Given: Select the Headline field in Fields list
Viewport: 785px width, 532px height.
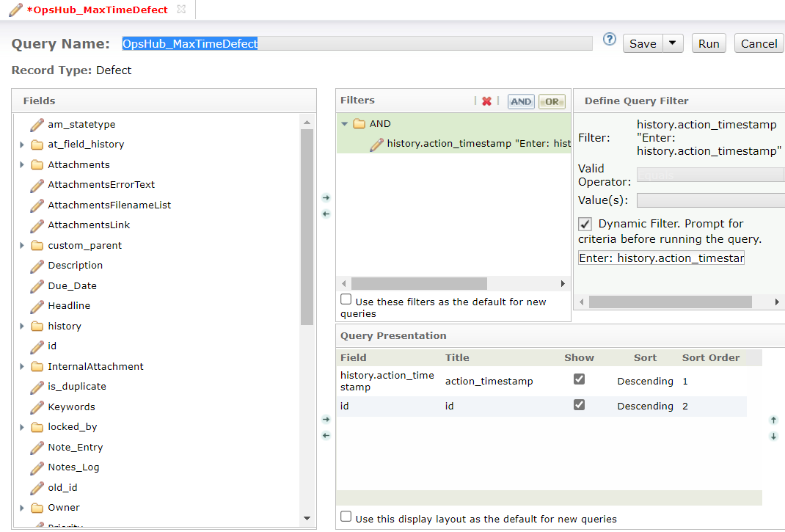Looking at the screenshot, I should (69, 305).
